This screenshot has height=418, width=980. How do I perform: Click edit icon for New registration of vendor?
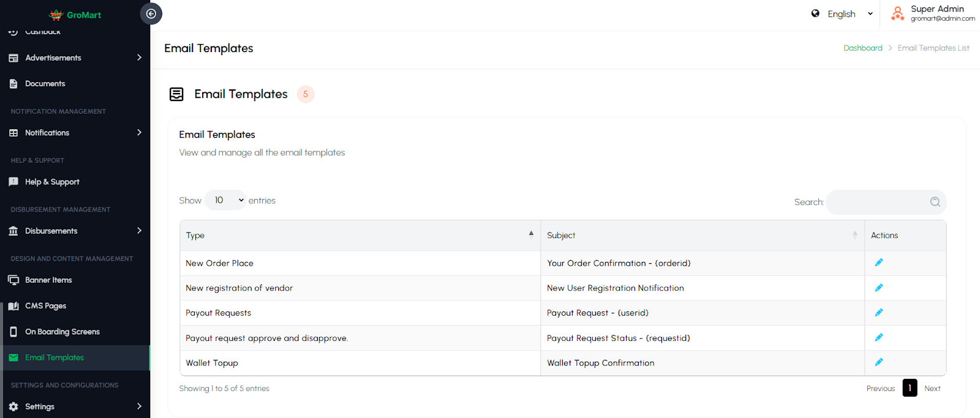coord(879,288)
